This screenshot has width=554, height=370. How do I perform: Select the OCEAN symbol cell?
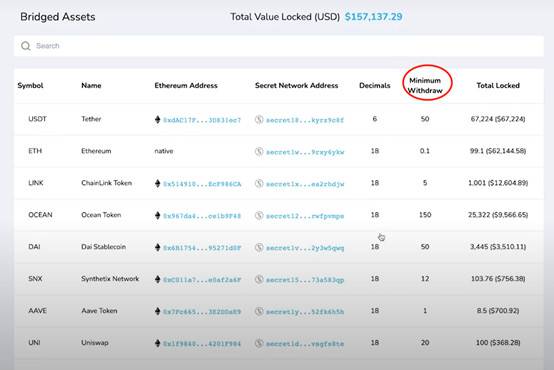[x=40, y=215]
